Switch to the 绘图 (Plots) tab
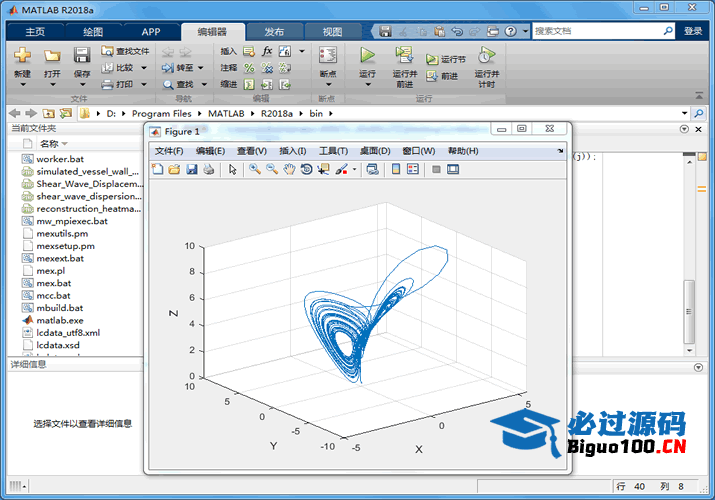 click(x=93, y=31)
